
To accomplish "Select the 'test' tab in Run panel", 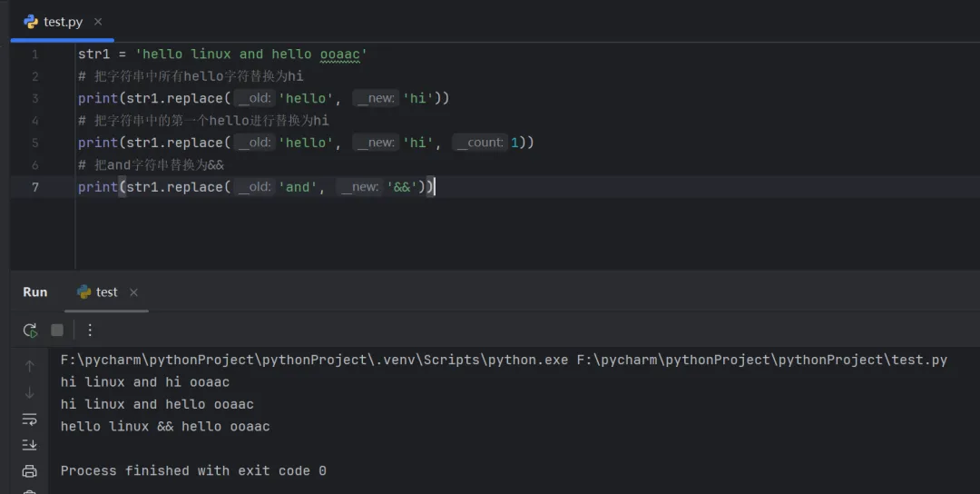I will pyautogui.click(x=106, y=292).
